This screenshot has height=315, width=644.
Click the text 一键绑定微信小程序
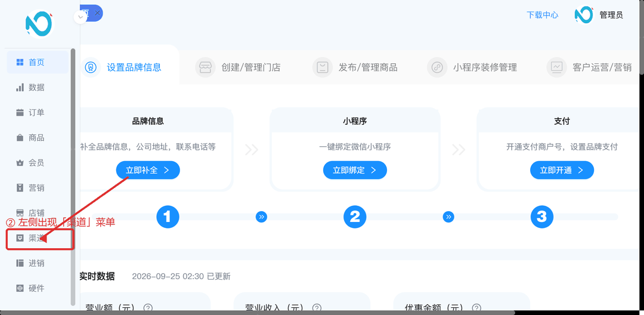pyautogui.click(x=355, y=147)
